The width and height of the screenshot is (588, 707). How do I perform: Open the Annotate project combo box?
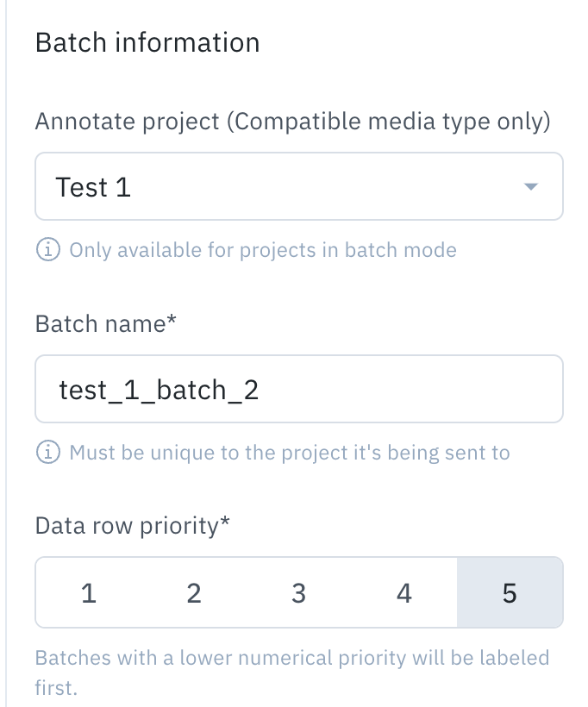(299, 186)
